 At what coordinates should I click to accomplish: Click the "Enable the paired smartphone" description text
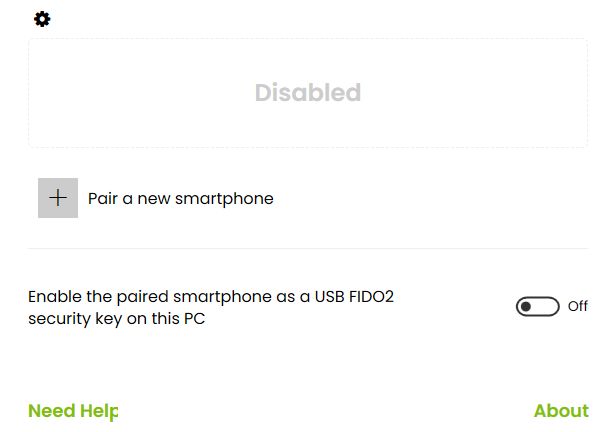(x=211, y=307)
